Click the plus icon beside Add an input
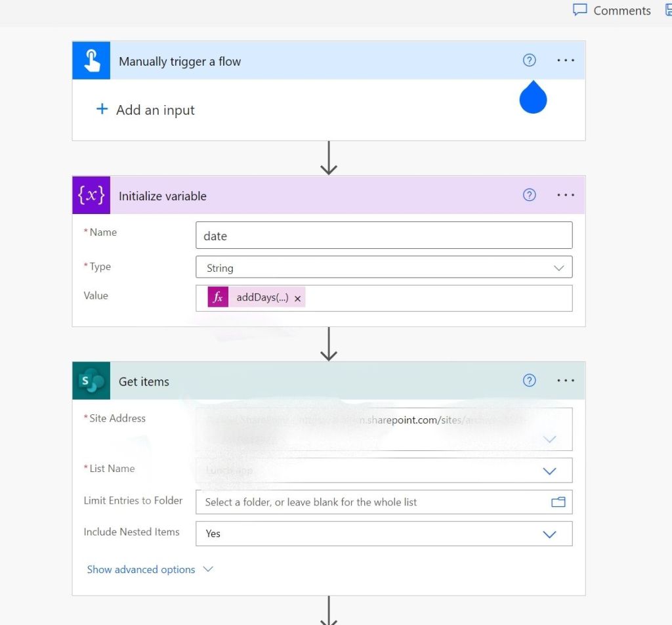Image resolution: width=672 pixels, height=625 pixels. tap(102, 109)
